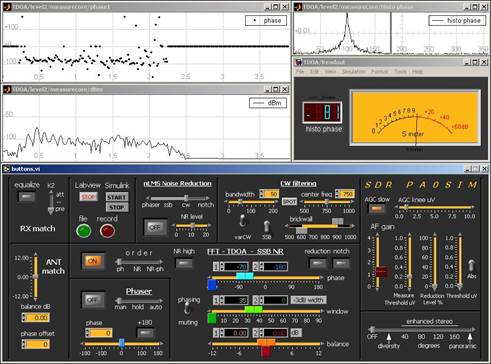Open the Help menu in TDOA readout window

pos(417,71)
